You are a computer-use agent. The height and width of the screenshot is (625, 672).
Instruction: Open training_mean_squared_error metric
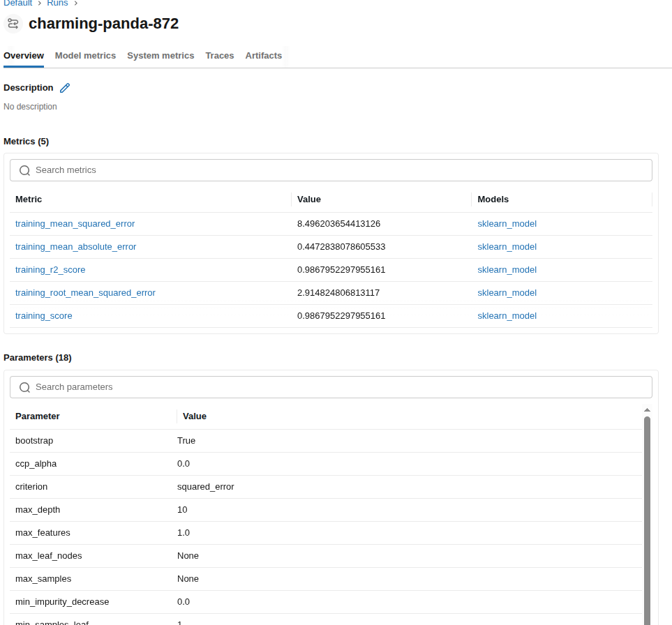coord(75,224)
